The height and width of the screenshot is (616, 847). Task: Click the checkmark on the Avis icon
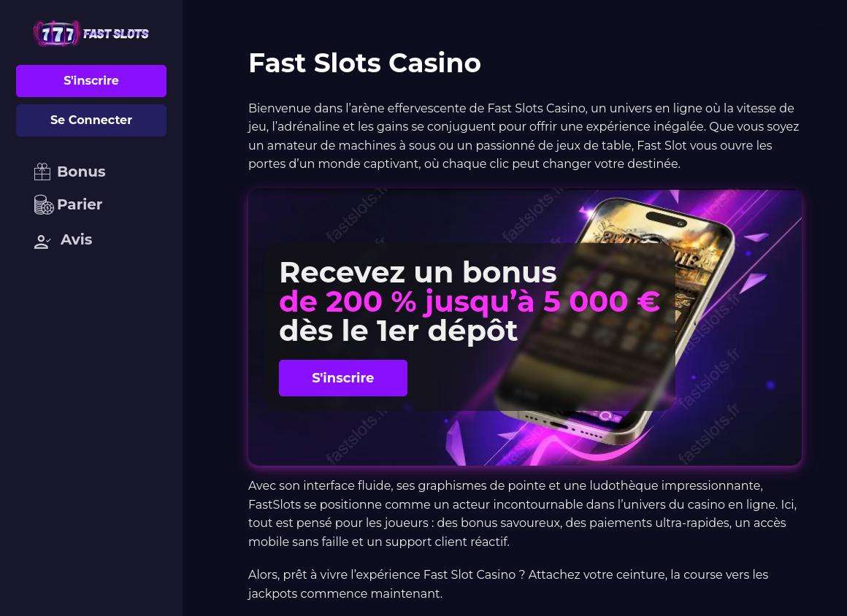click(47, 240)
